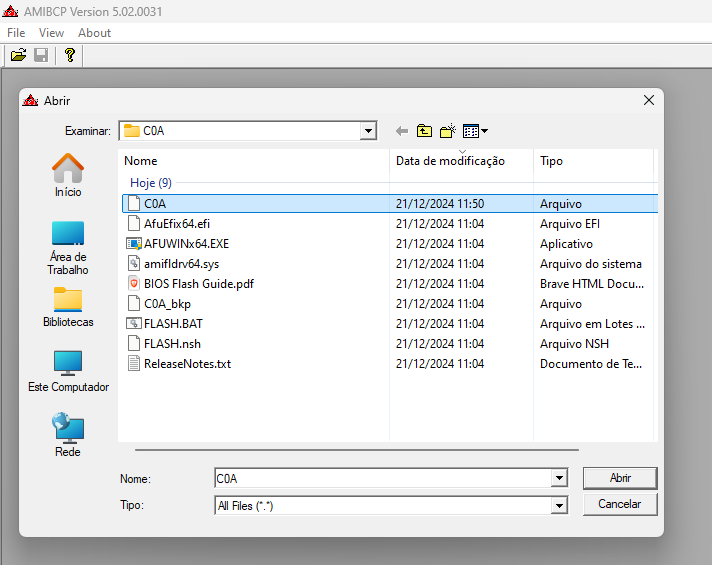Expand the Nome filename dropdown arrow

pyautogui.click(x=559, y=478)
